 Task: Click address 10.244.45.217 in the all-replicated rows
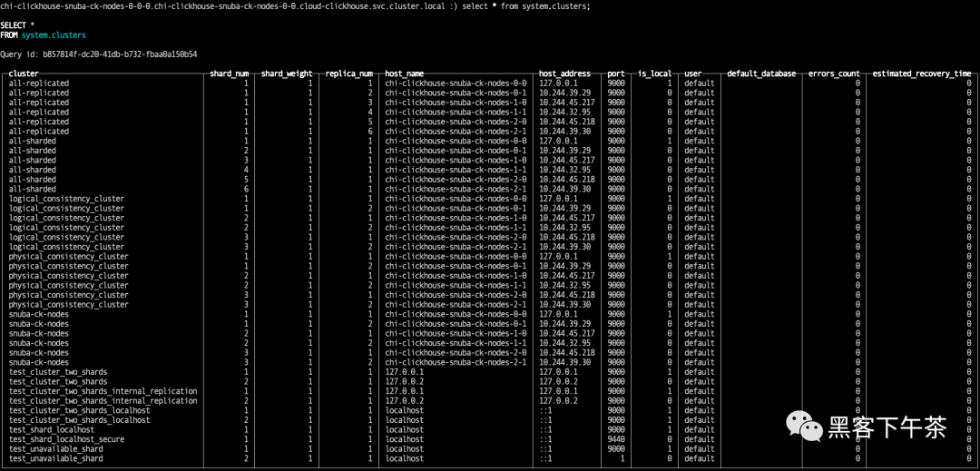pos(567,103)
